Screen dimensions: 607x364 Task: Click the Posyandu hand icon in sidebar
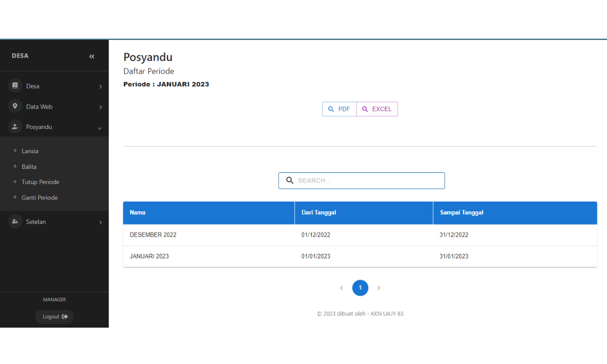(x=15, y=127)
